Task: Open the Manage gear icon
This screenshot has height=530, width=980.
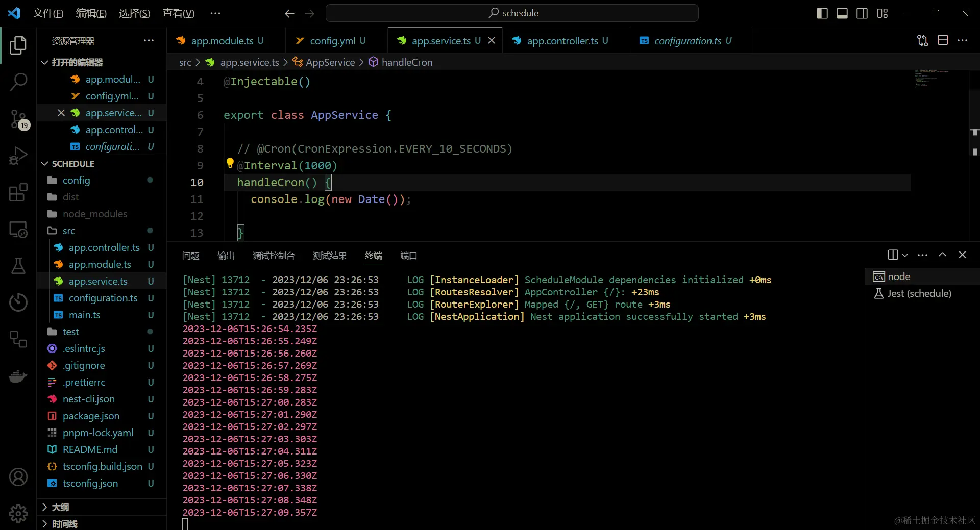Action: point(18,513)
